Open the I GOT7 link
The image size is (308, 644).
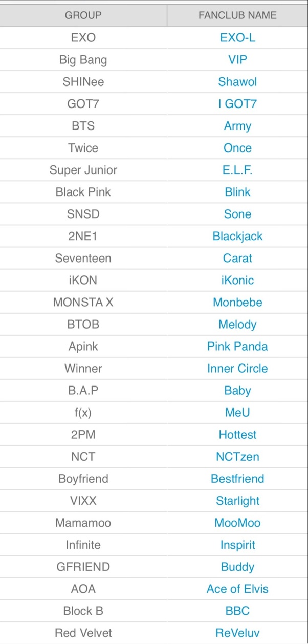237,104
